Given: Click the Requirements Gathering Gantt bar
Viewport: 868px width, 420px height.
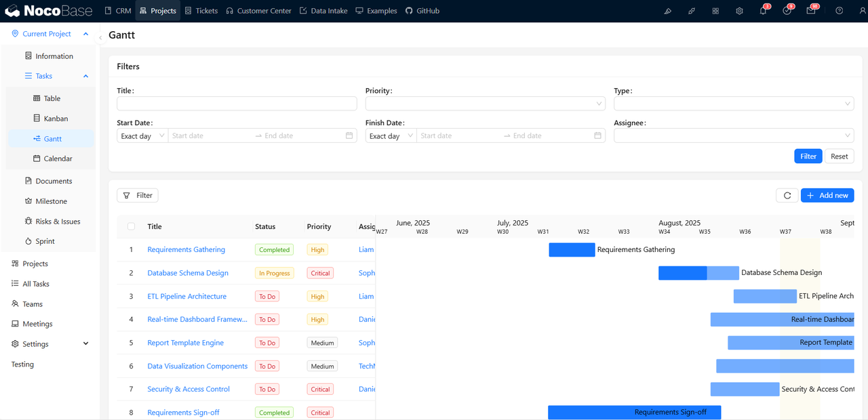Looking at the screenshot, I should pyautogui.click(x=572, y=249).
